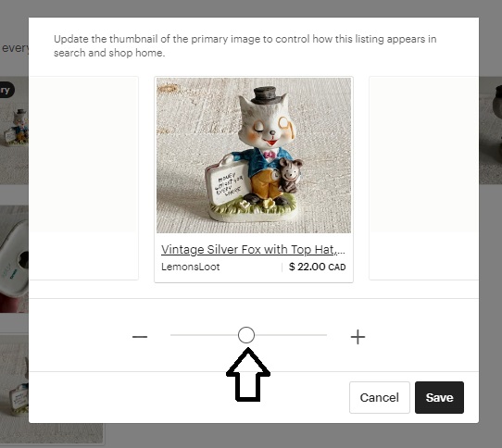
Task: Click the thumbnail zoom slider handle
Action: (x=246, y=335)
